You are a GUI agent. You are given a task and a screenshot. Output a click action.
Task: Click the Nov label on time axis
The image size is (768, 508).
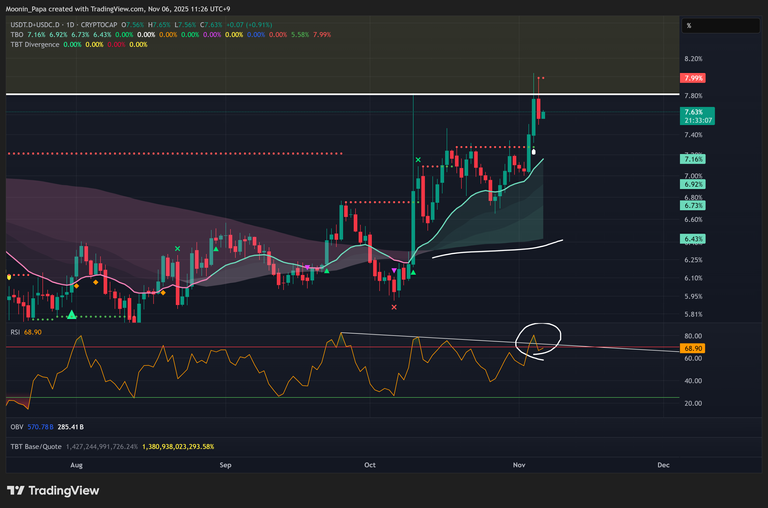pos(519,466)
